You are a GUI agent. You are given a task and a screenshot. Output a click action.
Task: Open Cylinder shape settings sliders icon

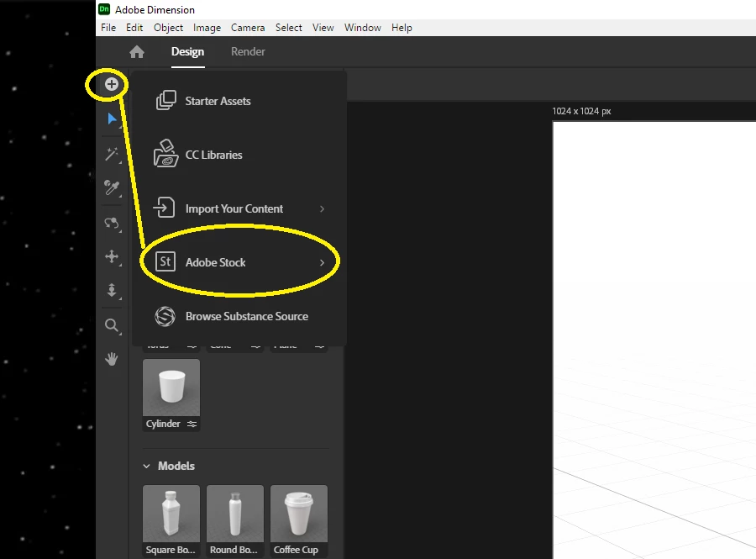pyautogui.click(x=192, y=424)
